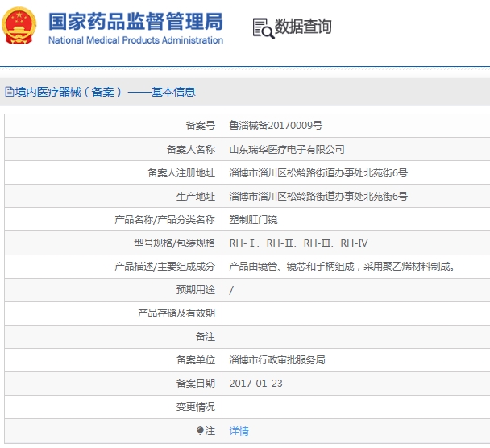Click the 预期用途 label
Image resolution: width=490 pixels, height=448 pixels.
coord(196,290)
